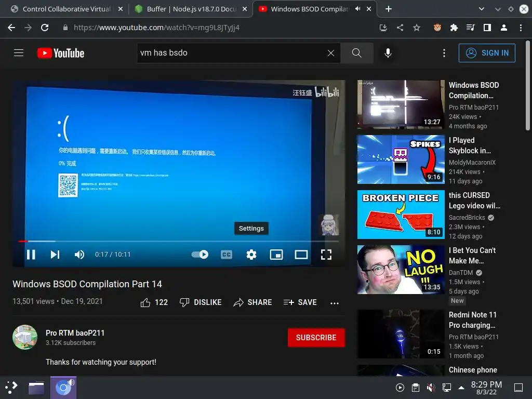This screenshot has height=399, width=532.
Task: Go forward in browser history
Action: tap(28, 28)
